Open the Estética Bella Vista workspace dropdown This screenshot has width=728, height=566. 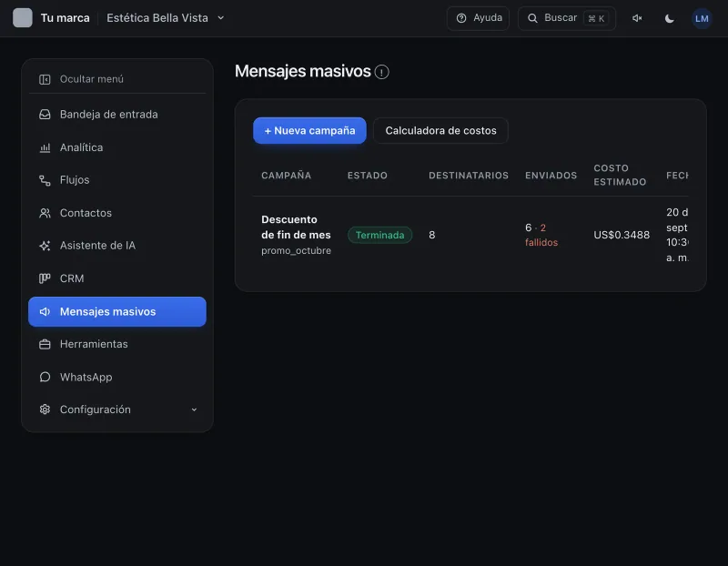[x=166, y=18]
